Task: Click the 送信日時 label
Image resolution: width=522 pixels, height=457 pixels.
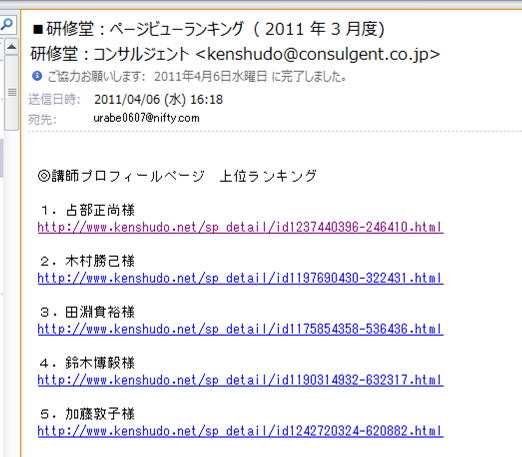Action: (54, 99)
